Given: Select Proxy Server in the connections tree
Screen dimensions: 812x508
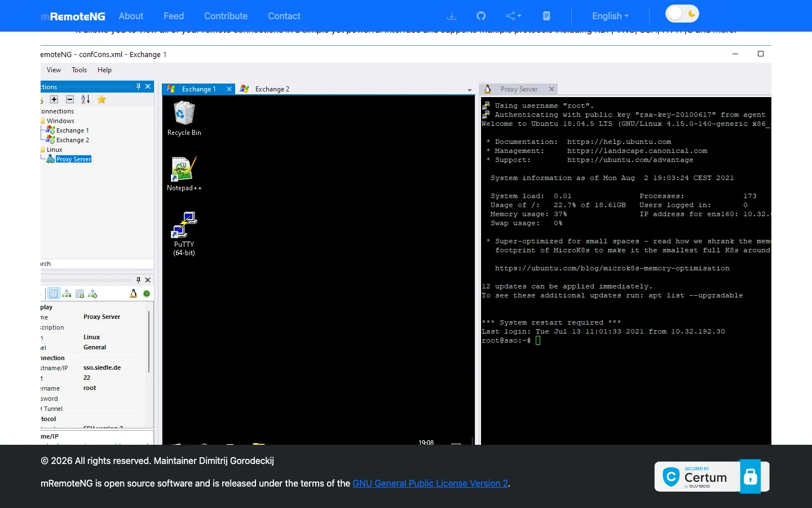Looking at the screenshot, I should 73,159.
